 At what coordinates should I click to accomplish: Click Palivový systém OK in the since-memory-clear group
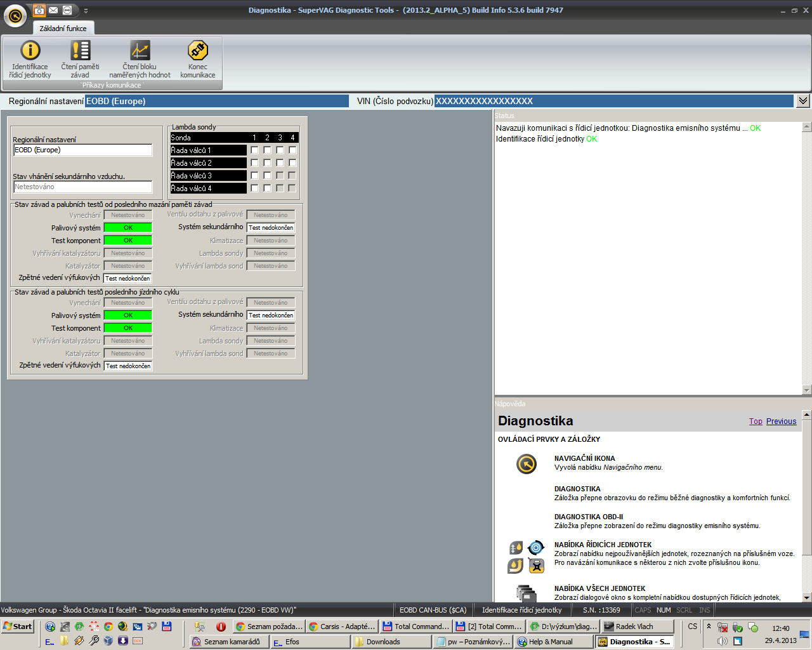click(x=128, y=228)
